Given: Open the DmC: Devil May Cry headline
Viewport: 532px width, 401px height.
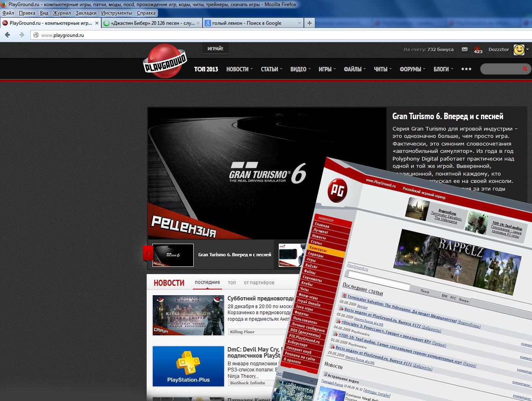Looking at the screenshot, I should pyautogui.click(x=254, y=352).
